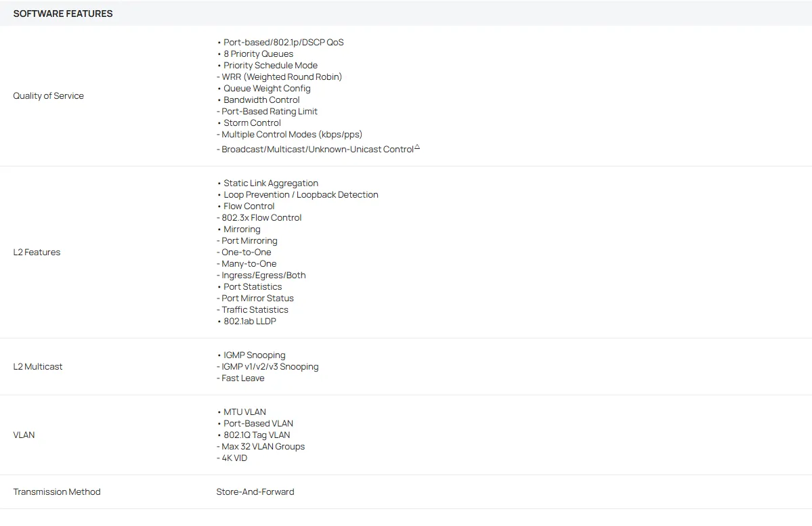The image size is (812, 526).
Task: Click the L2 Features row label
Action: [37, 253]
